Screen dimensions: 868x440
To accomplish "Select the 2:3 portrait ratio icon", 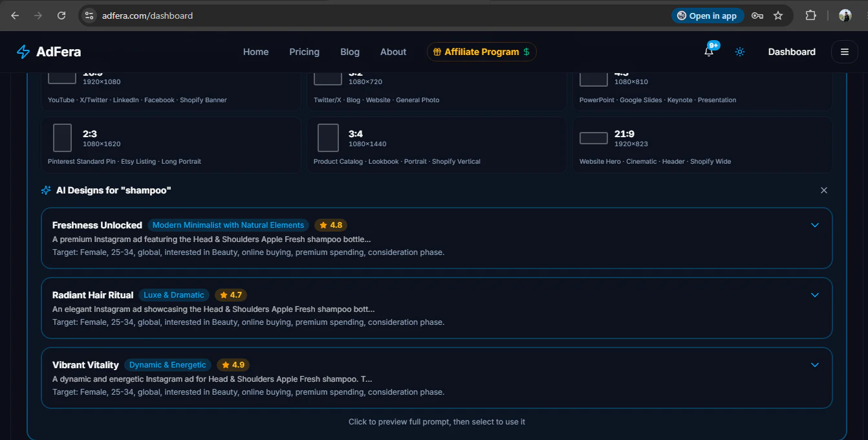I will [x=62, y=138].
